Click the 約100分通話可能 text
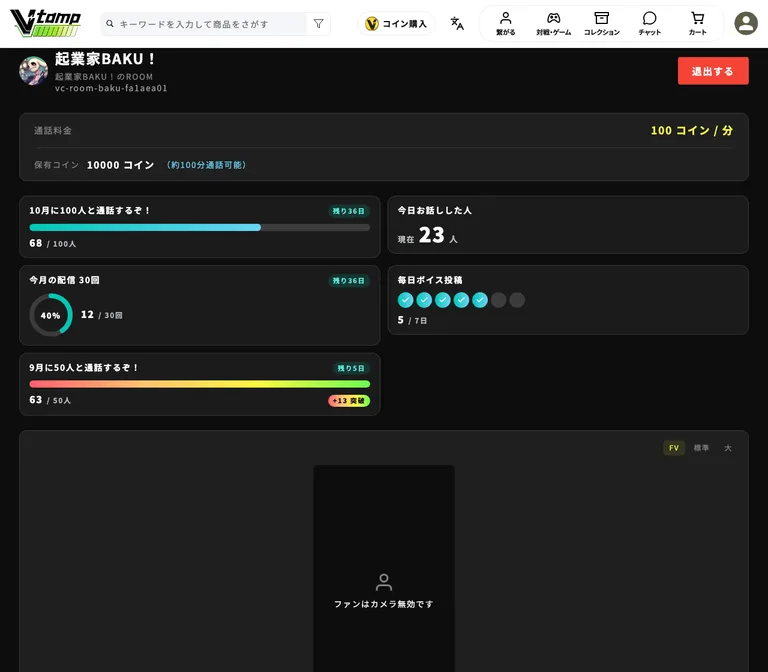This screenshot has width=768, height=672. click(x=206, y=165)
